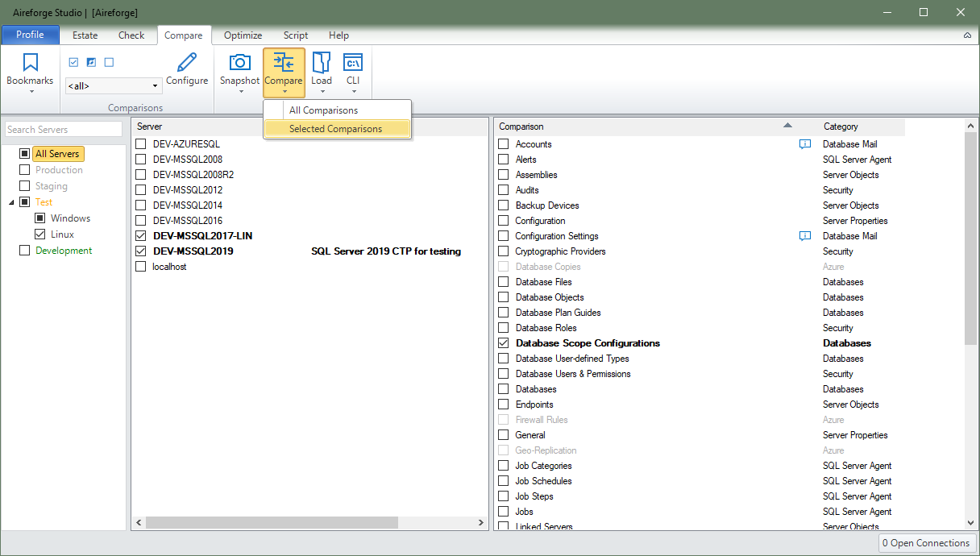Collapse the Test group in the sidebar
Screen dimensions: 980x556
(x=11, y=201)
